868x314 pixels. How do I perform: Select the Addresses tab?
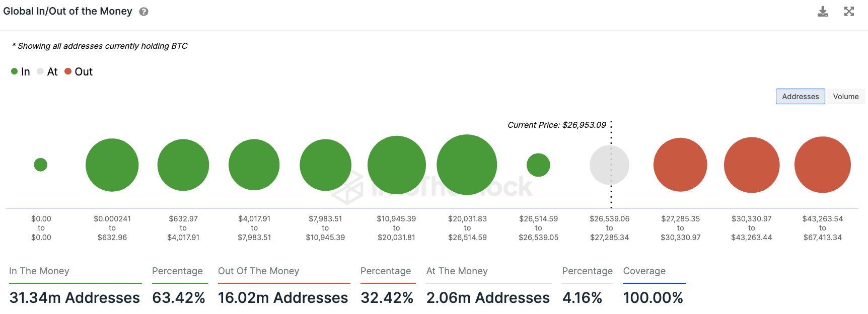800,97
